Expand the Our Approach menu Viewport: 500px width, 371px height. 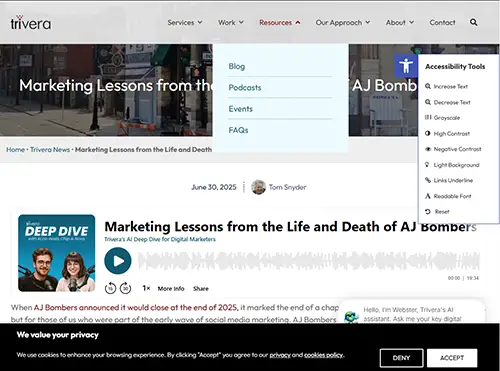[343, 23]
